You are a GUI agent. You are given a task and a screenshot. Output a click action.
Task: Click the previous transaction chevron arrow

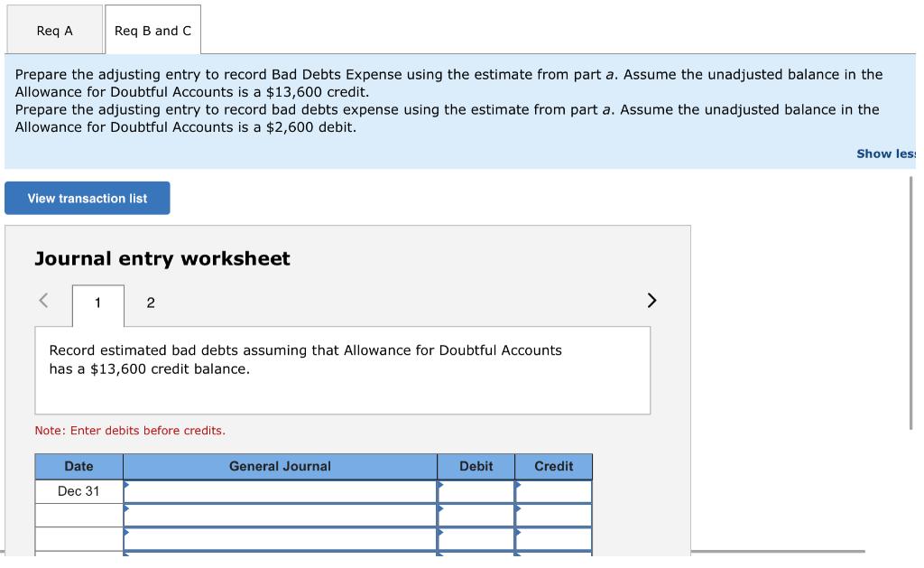(x=42, y=299)
